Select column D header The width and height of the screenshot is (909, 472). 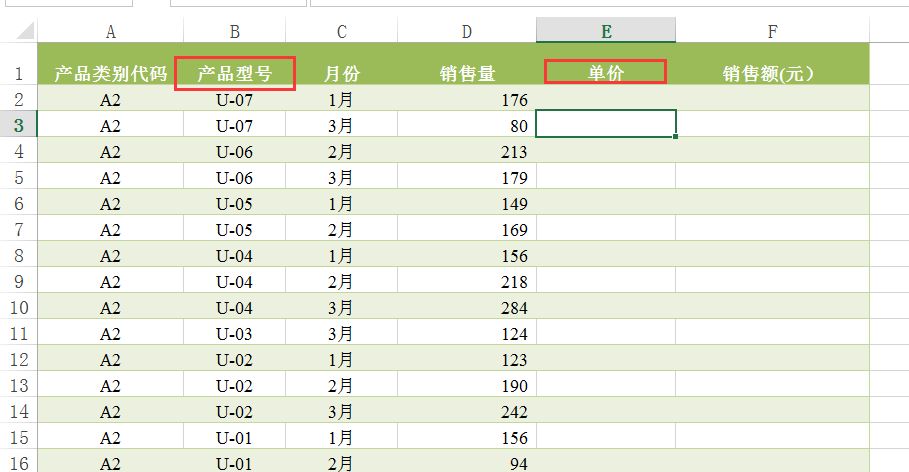tap(467, 31)
